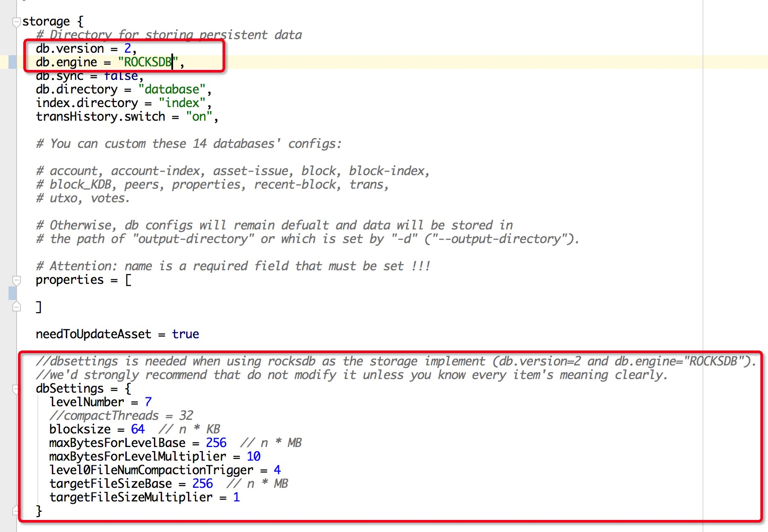Click the '// n * MB' comment after maxBytesForLevelBase
Image resolution: width=768 pixels, height=532 pixels.
point(271,443)
